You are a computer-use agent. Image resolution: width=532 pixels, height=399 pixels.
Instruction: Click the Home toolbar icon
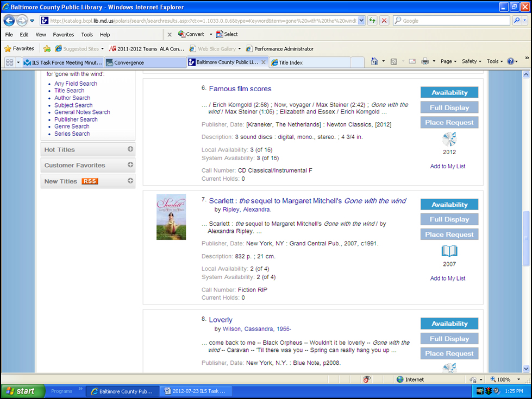[x=374, y=61]
